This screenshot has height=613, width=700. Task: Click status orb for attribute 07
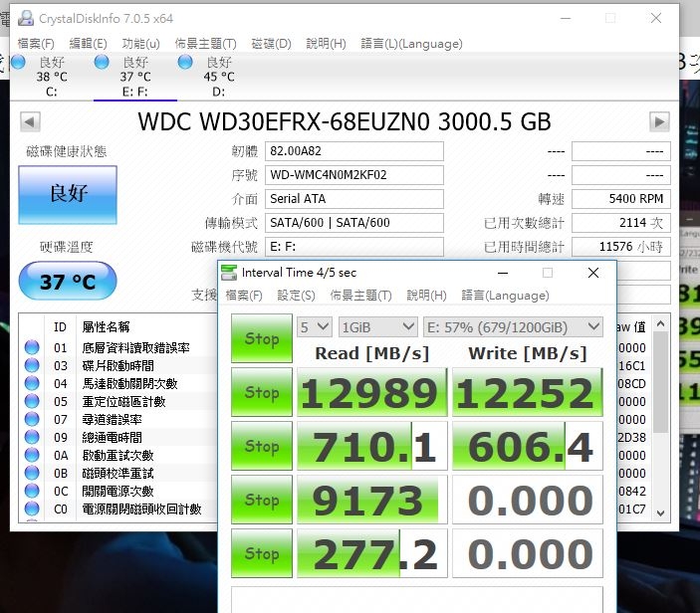(x=32, y=419)
